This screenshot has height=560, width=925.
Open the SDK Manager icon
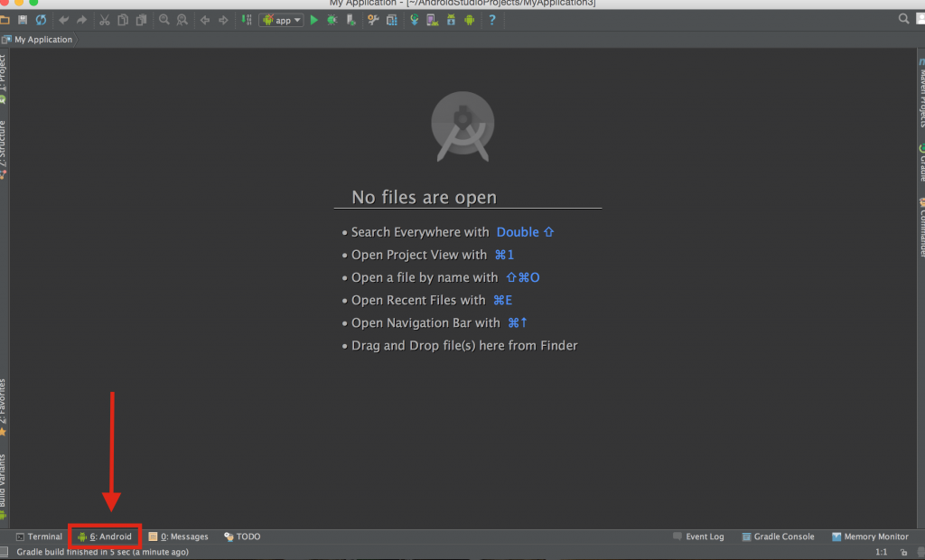[451, 20]
